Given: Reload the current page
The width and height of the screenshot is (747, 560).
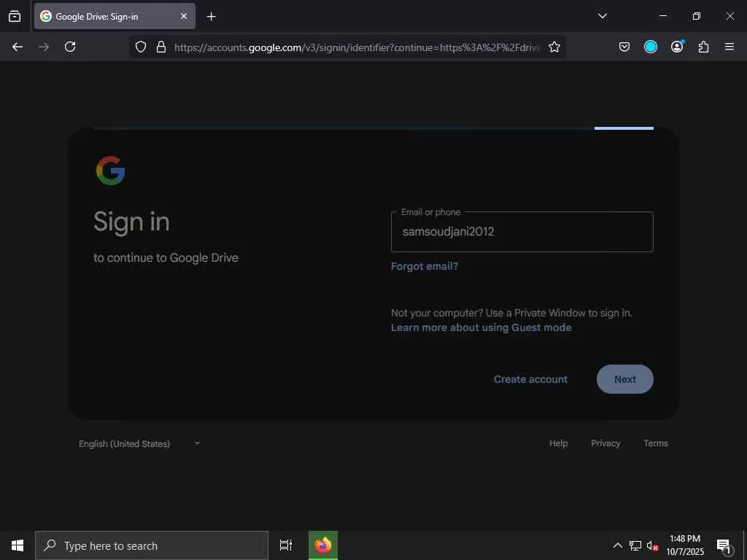Looking at the screenshot, I should point(70,47).
